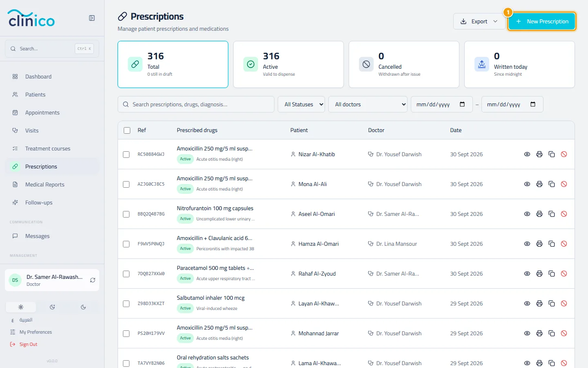Screen dimensions: 588x368
Task: Open Dashboard in the sidebar
Action: [x=52, y=76]
